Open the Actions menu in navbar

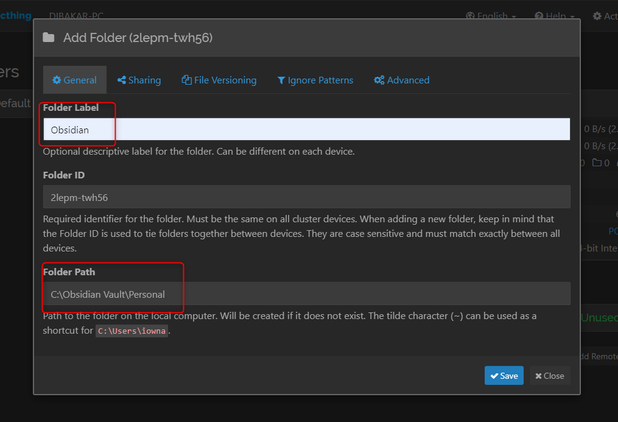(x=605, y=16)
